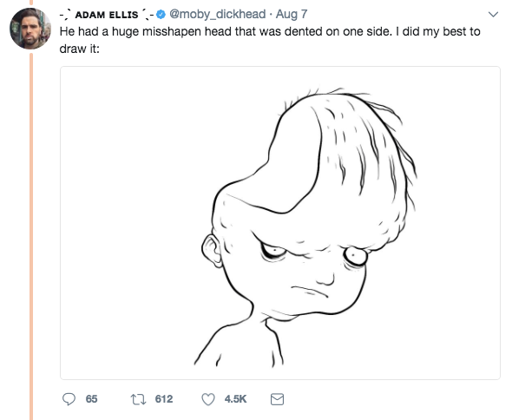Click the ADAM ELLIS display name

107,15
